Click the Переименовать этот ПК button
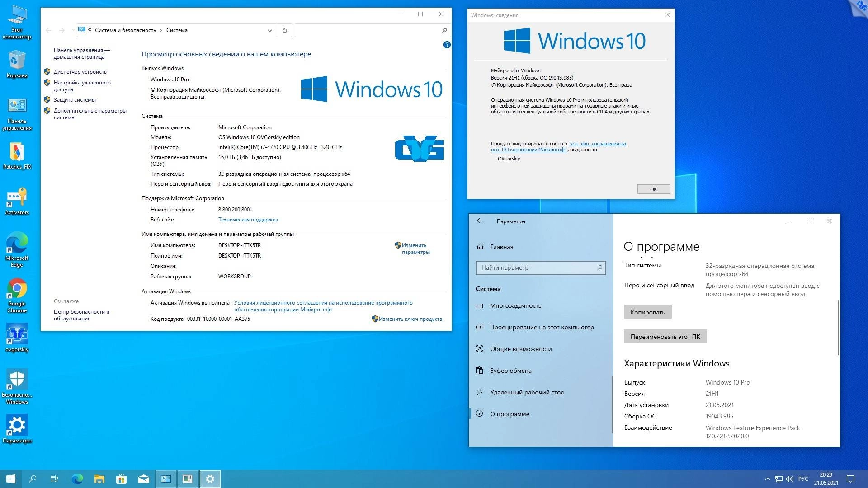This screenshot has height=488, width=868. tap(665, 336)
